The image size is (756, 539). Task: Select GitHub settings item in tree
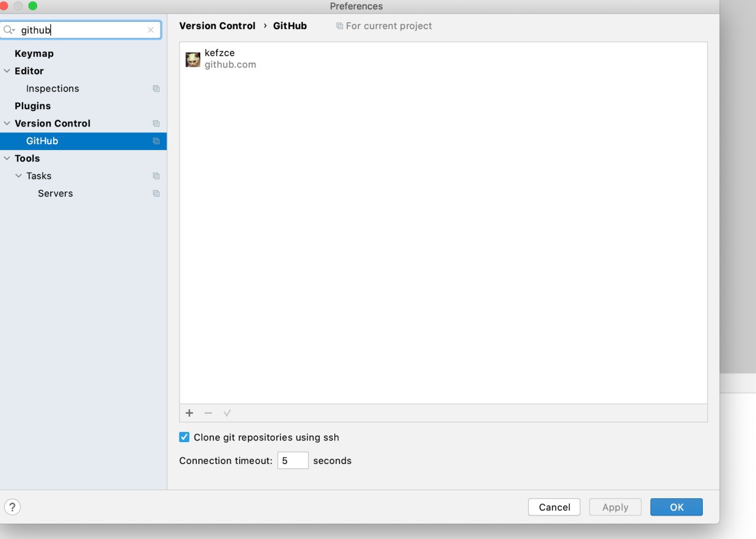point(83,141)
